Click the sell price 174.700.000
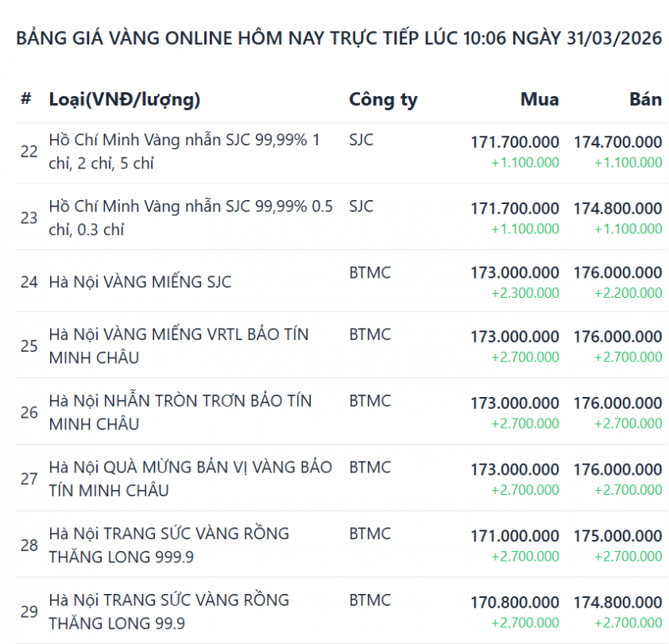Screen dimensions: 669x644 [x=617, y=142]
